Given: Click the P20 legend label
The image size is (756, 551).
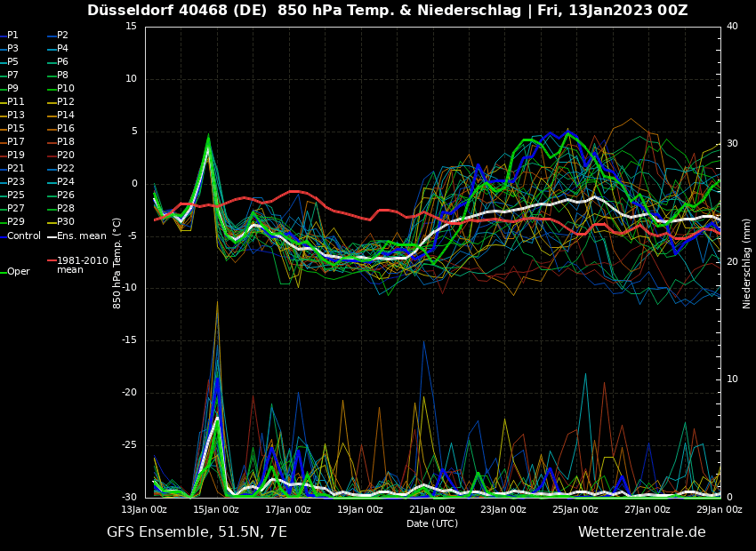Looking at the screenshot, I should [x=65, y=156].
